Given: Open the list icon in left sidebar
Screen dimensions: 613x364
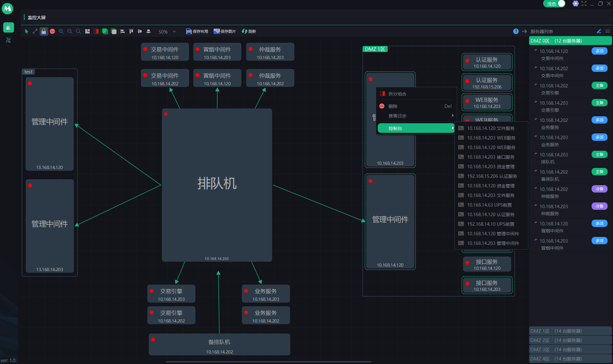Looking at the screenshot, I should 9,40.
